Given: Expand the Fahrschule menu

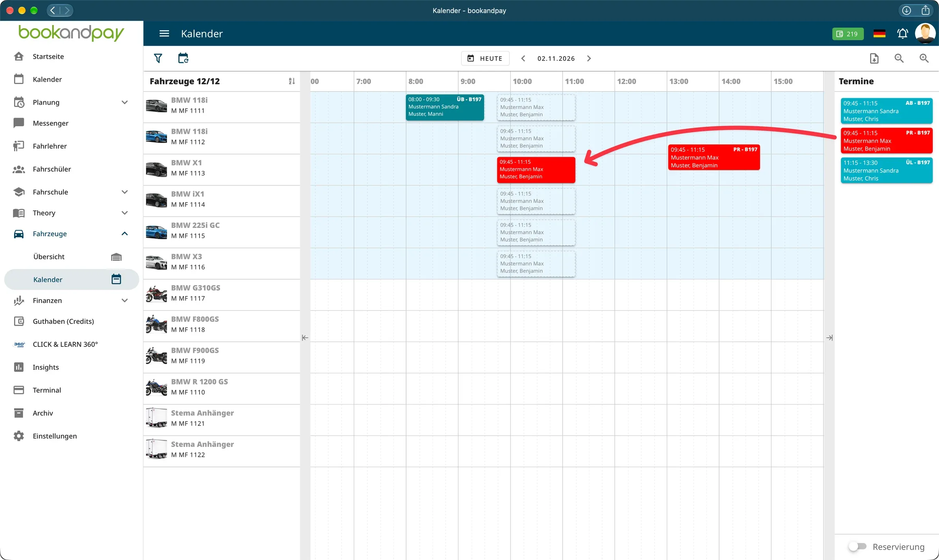Looking at the screenshot, I should [x=124, y=192].
